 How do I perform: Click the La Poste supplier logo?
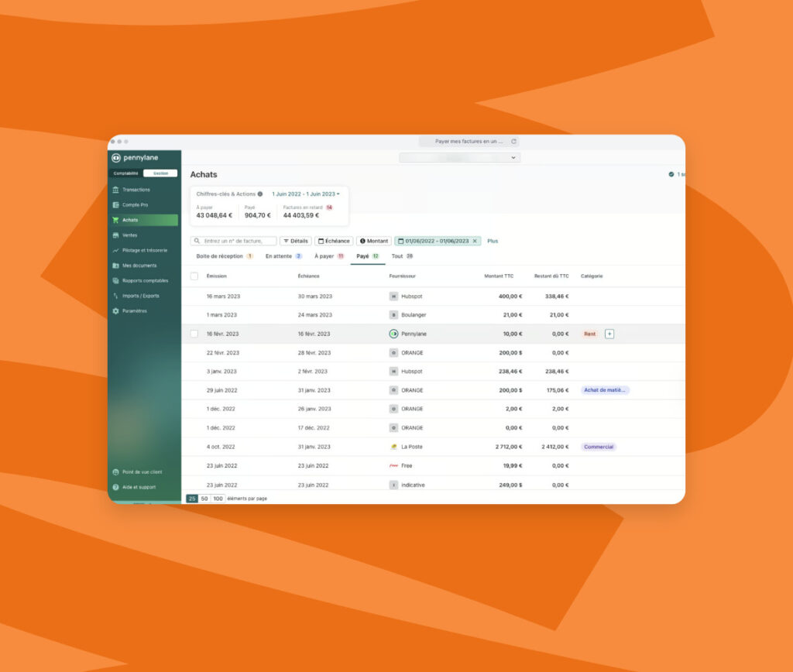click(x=393, y=447)
